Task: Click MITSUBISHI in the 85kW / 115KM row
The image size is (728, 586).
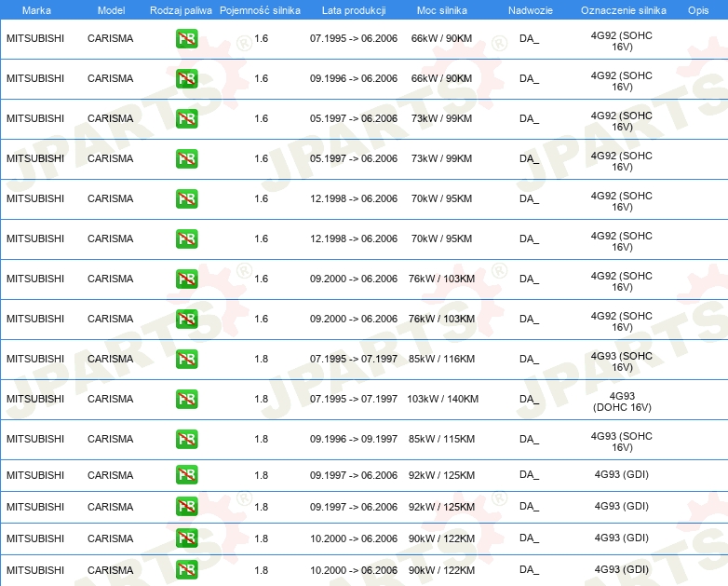Action: click(x=35, y=439)
